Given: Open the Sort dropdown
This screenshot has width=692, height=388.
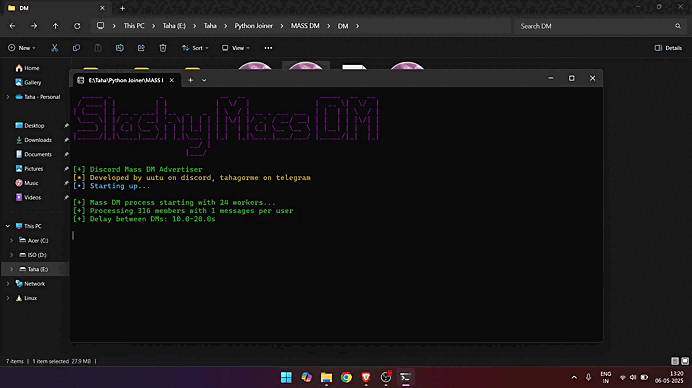Looking at the screenshot, I should tap(195, 48).
